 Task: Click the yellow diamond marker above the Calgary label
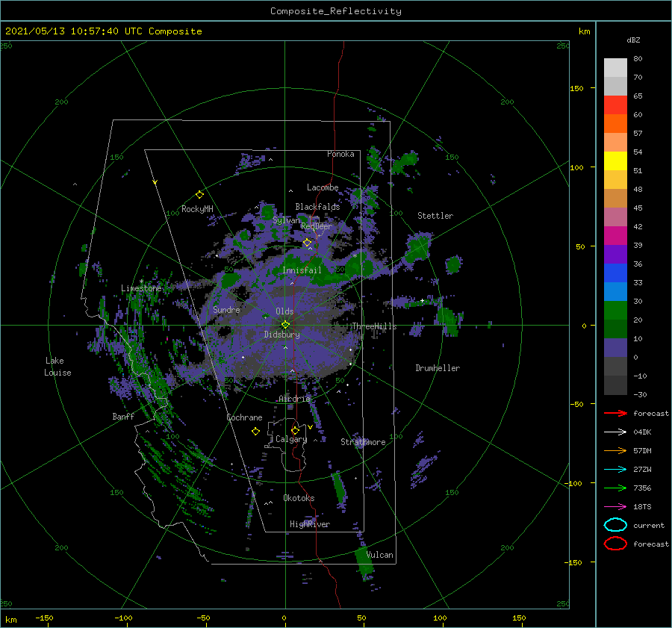click(x=295, y=430)
